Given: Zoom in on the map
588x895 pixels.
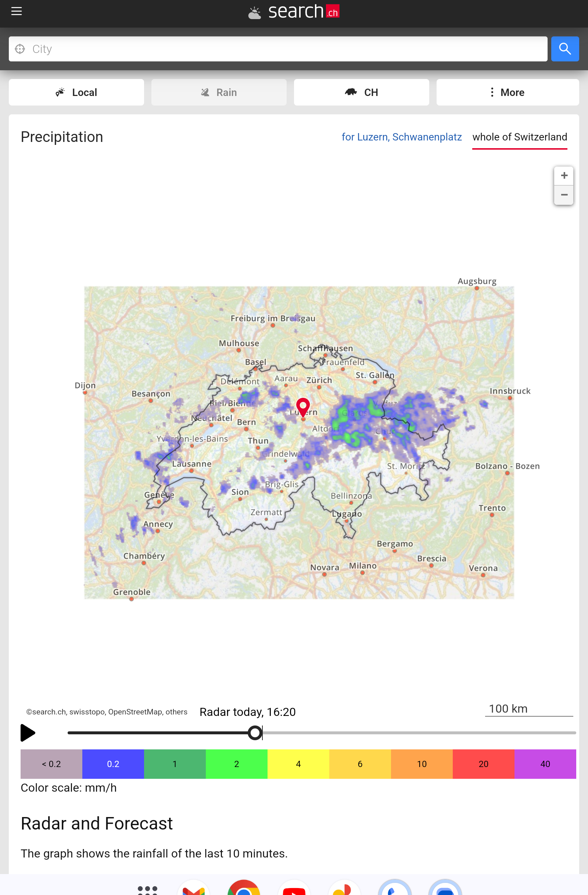Looking at the screenshot, I should point(564,176).
